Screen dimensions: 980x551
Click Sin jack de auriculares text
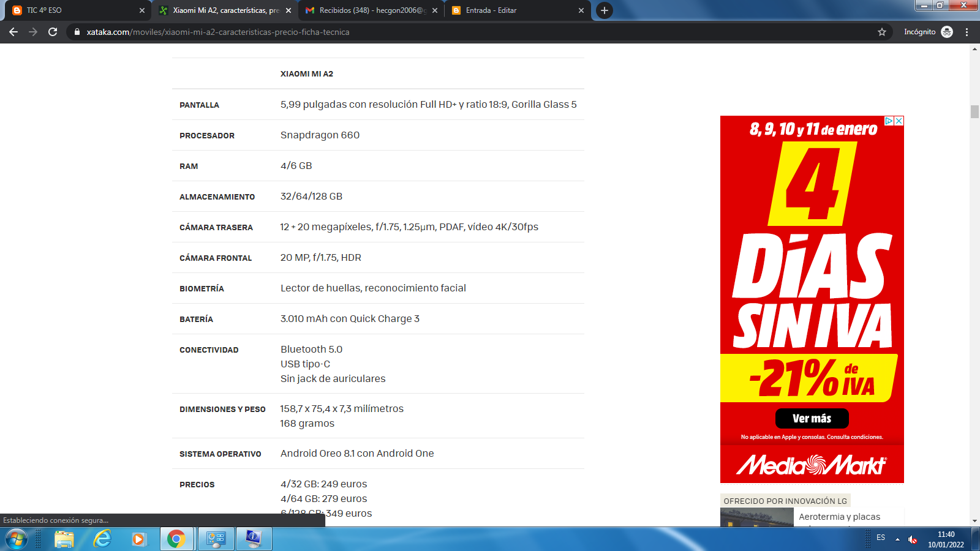tap(333, 378)
